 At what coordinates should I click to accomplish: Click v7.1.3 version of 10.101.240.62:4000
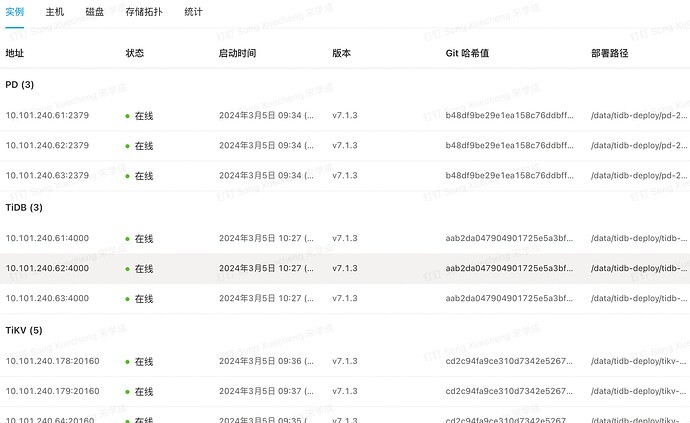coord(345,268)
